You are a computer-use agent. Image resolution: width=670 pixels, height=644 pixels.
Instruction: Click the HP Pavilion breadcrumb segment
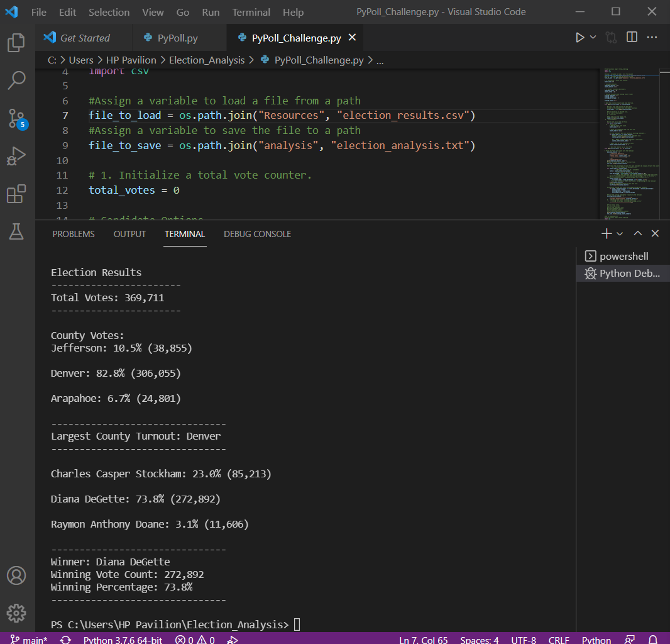tap(131, 60)
